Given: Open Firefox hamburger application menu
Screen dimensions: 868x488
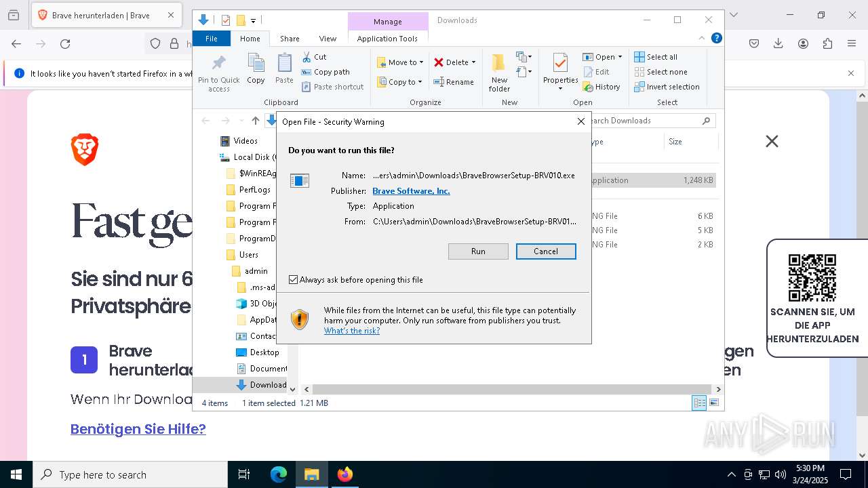Looking at the screenshot, I should pos(852,44).
